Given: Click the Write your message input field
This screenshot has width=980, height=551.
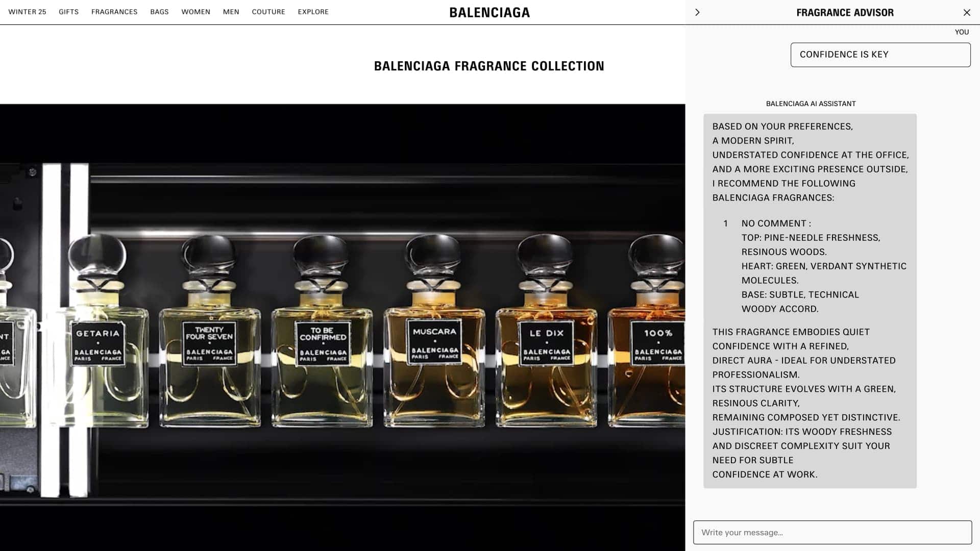Looking at the screenshot, I should (832, 532).
